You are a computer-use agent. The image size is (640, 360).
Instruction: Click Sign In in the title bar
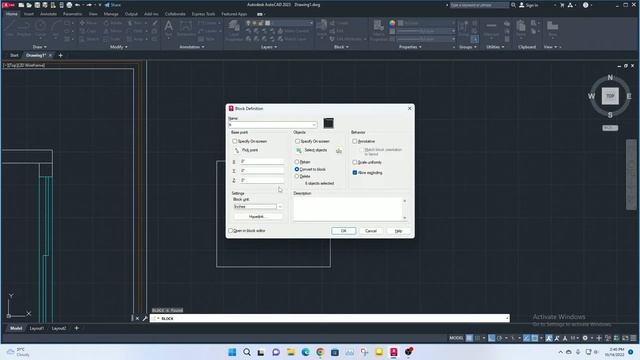pos(529,5)
